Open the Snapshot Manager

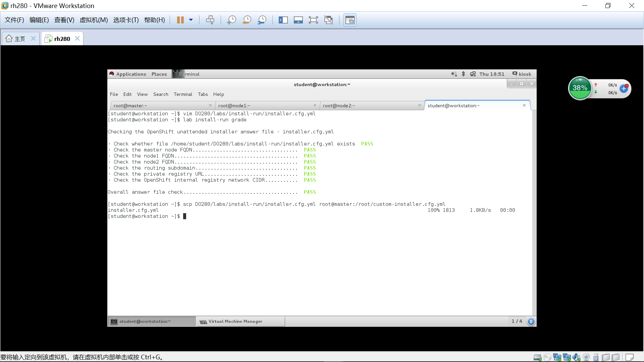(x=262, y=20)
